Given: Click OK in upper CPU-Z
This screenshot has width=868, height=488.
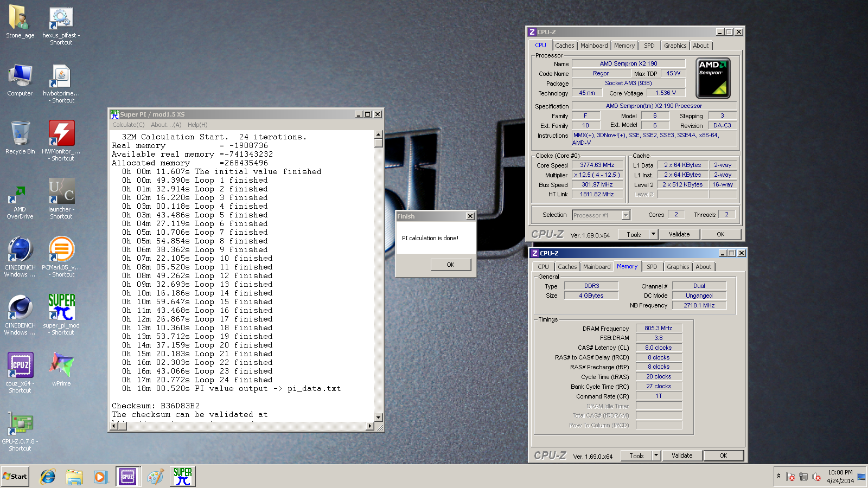Looking at the screenshot, I should click(720, 235).
